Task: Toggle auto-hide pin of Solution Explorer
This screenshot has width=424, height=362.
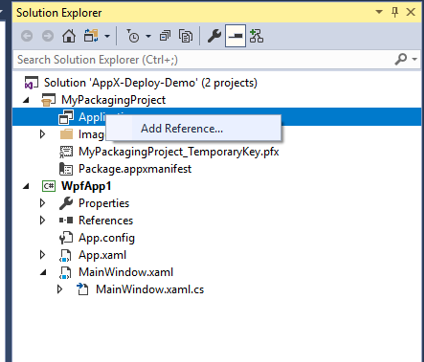Action: [395, 12]
